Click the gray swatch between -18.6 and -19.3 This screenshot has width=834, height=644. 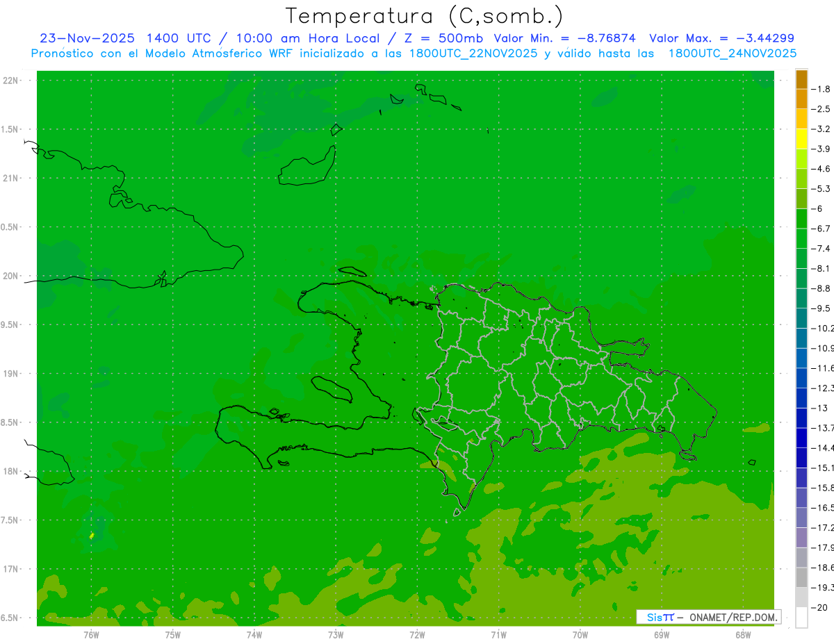click(801, 577)
